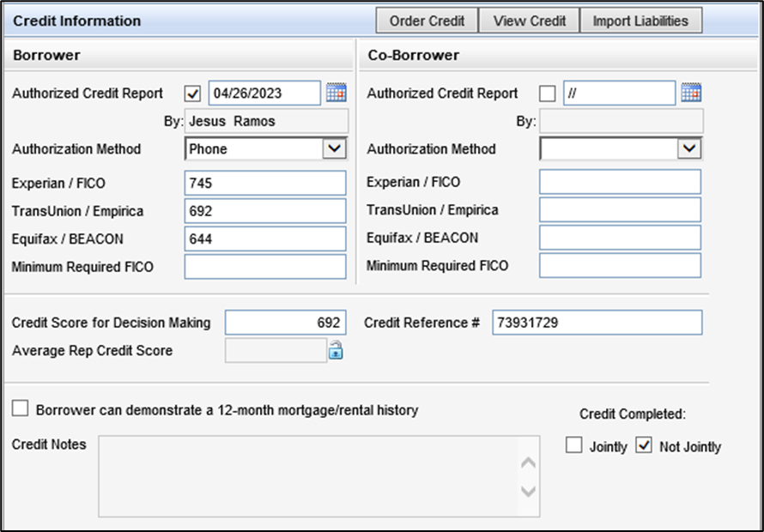The height and width of the screenshot is (532, 764).
Task: Select Borrower Experian / FICO score field
Action: tap(264, 183)
